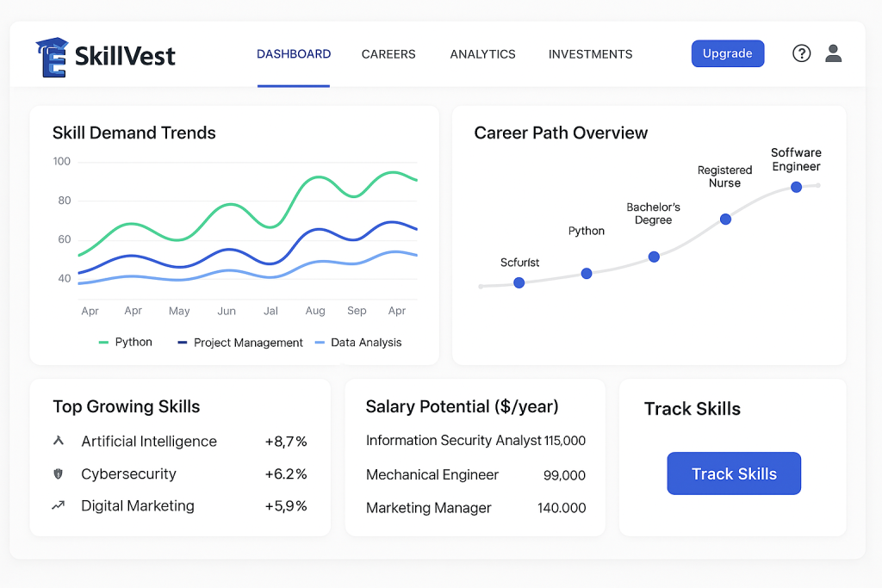Open the help question mark icon
The height and width of the screenshot is (588, 882).
pyautogui.click(x=801, y=53)
